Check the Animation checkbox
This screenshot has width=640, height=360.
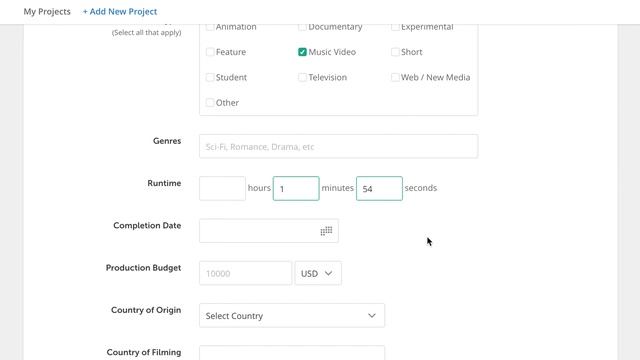210,27
